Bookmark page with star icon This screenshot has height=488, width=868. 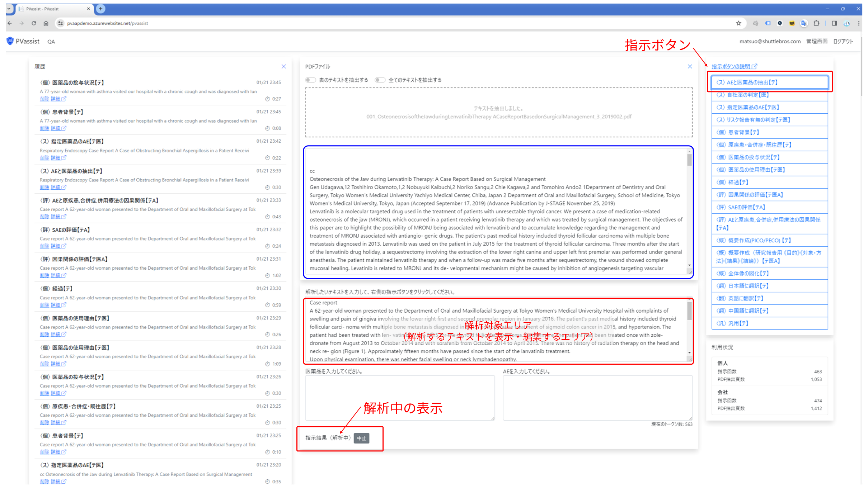(x=738, y=23)
